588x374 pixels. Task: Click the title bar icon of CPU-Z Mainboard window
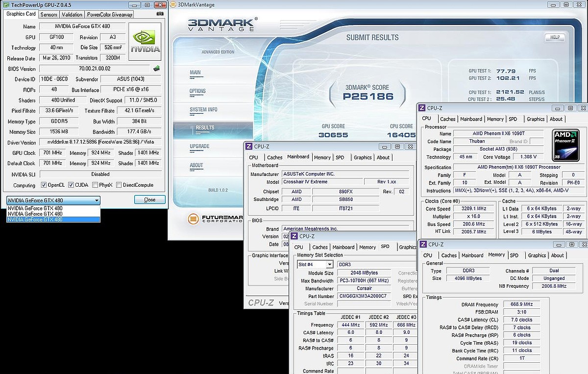tap(249, 146)
